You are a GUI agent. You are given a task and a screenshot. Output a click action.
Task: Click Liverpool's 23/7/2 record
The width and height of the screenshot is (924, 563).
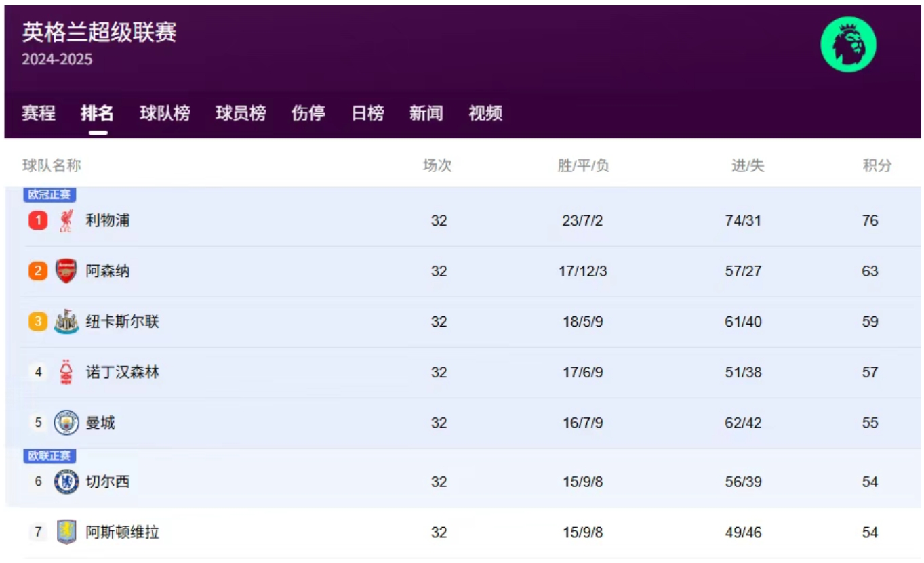pos(582,221)
